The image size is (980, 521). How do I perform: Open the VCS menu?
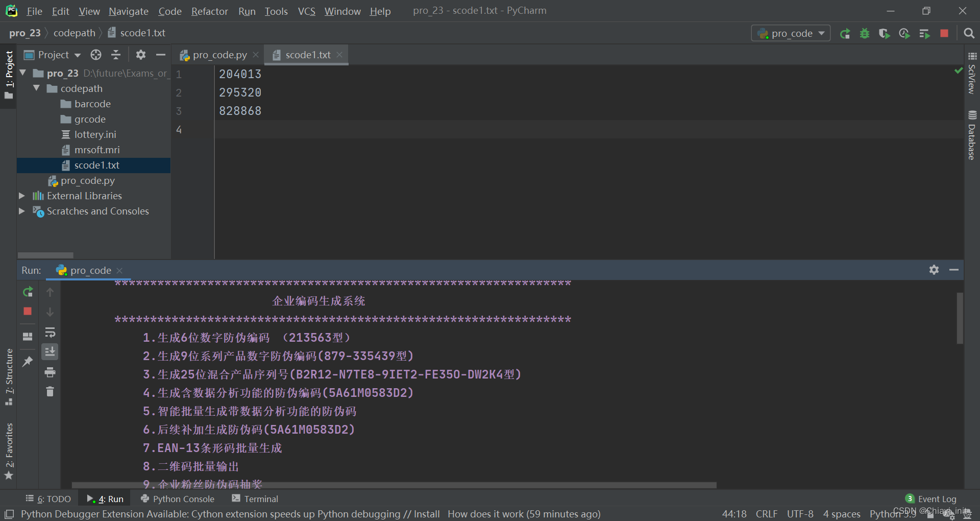click(306, 11)
